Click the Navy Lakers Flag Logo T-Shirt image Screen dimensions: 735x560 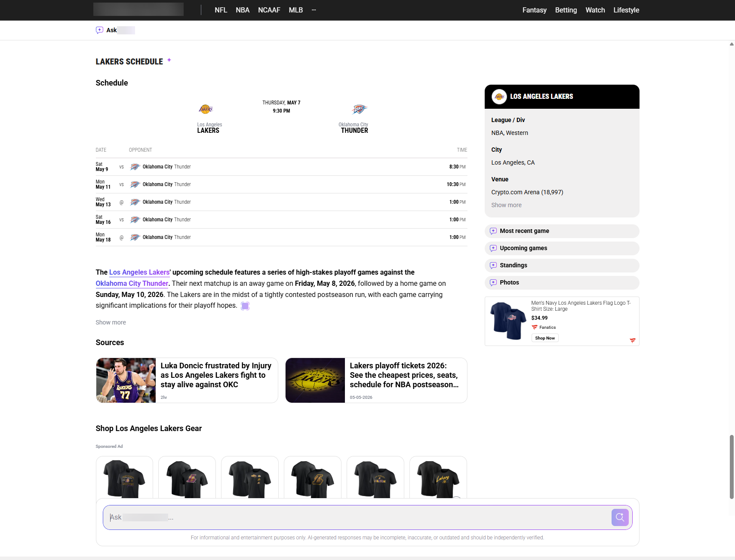pyautogui.click(x=508, y=321)
